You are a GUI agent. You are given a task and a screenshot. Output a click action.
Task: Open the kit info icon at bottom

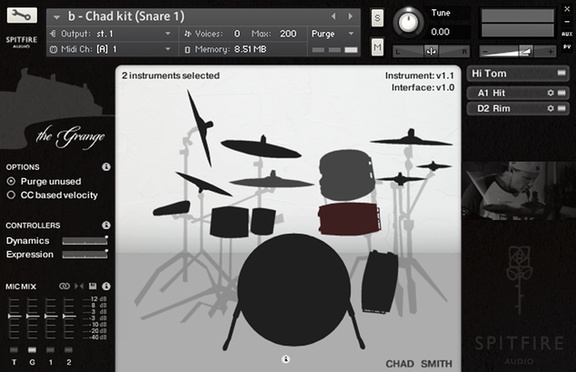(x=285, y=359)
